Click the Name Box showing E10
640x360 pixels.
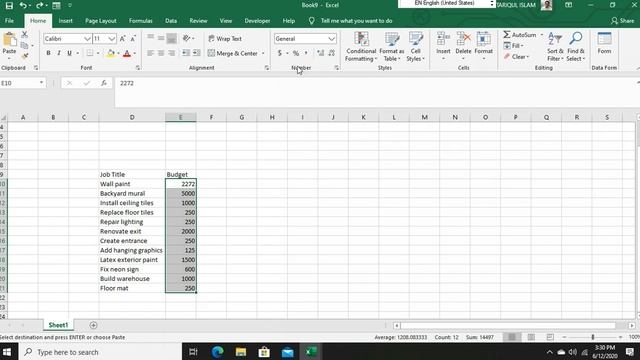pos(22,83)
